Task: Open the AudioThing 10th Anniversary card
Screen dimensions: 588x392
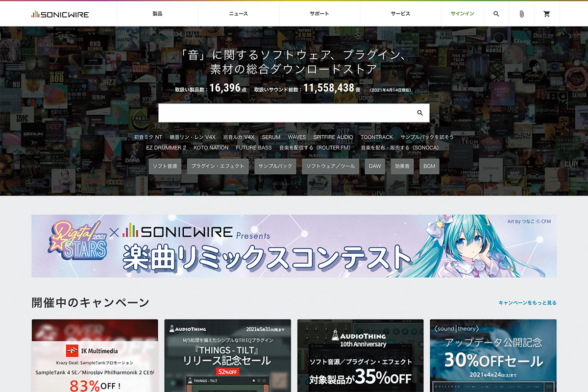Action: point(360,356)
